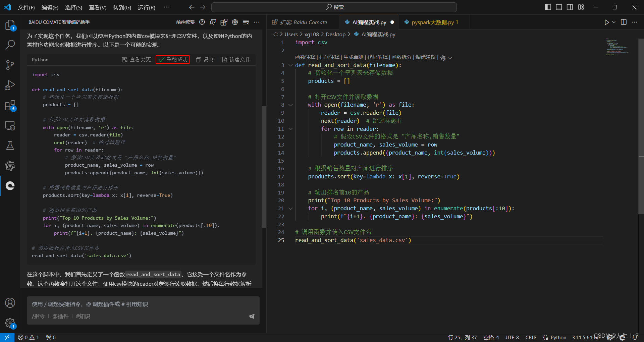
Task: Customize layout icon in title bar
Action: [581, 7]
